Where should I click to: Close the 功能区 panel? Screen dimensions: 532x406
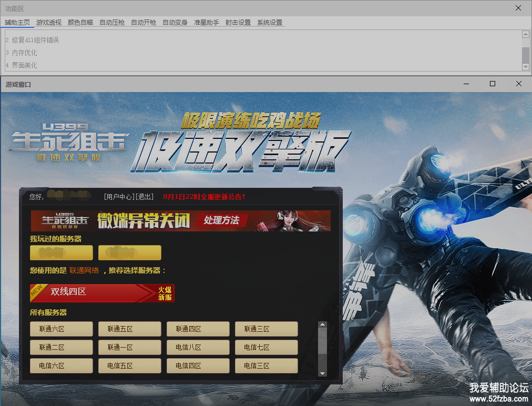[x=518, y=8]
